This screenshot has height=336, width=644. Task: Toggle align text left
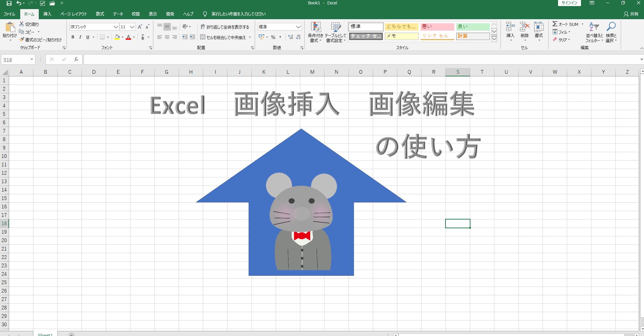click(160, 37)
